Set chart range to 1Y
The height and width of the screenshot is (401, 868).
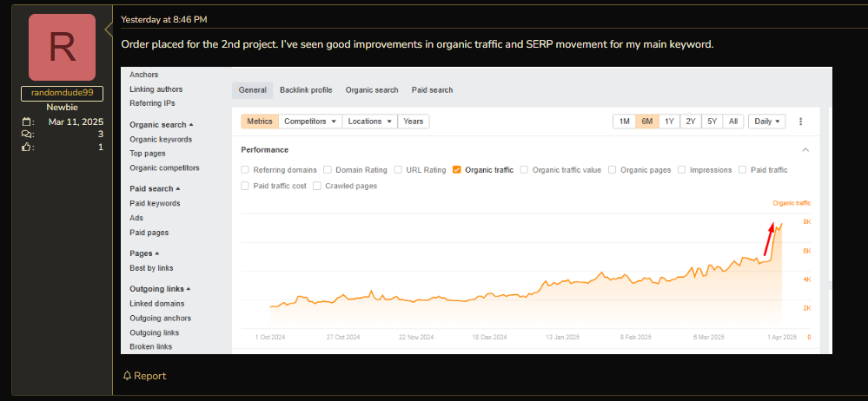coord(669,122)
